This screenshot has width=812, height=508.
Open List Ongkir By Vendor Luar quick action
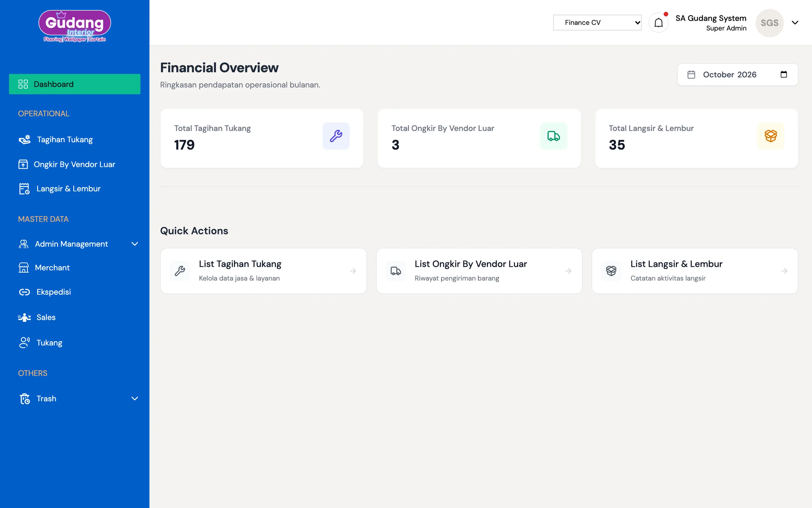[479, 271]
